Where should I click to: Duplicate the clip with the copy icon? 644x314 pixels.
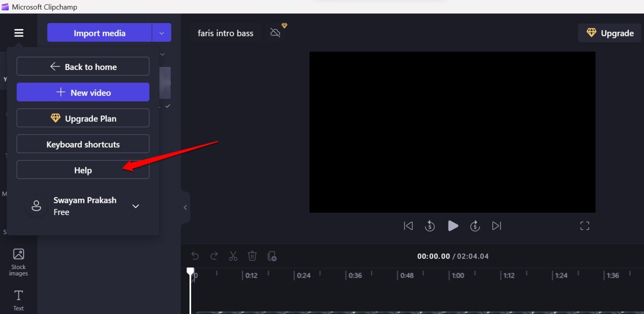(272, 256)
